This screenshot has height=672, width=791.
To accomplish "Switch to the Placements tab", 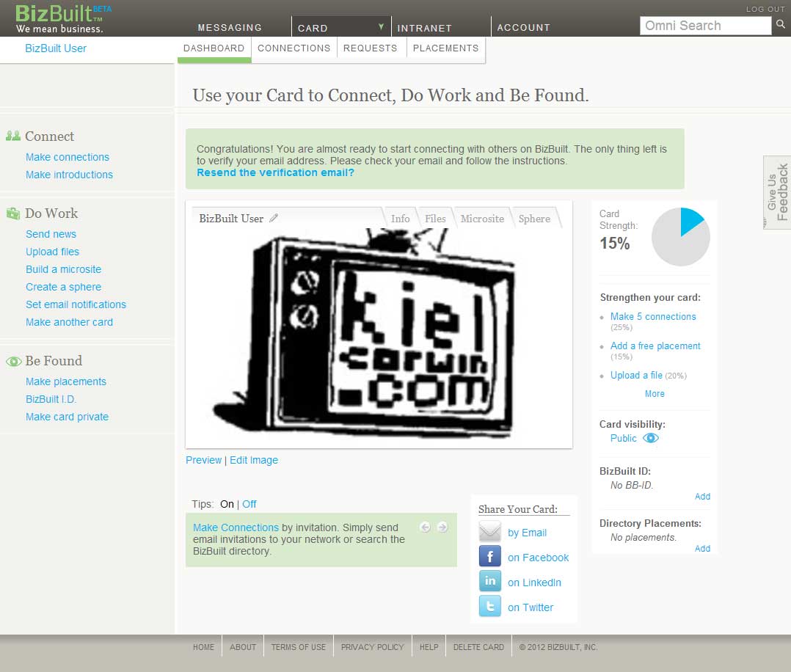I will 445,49.
